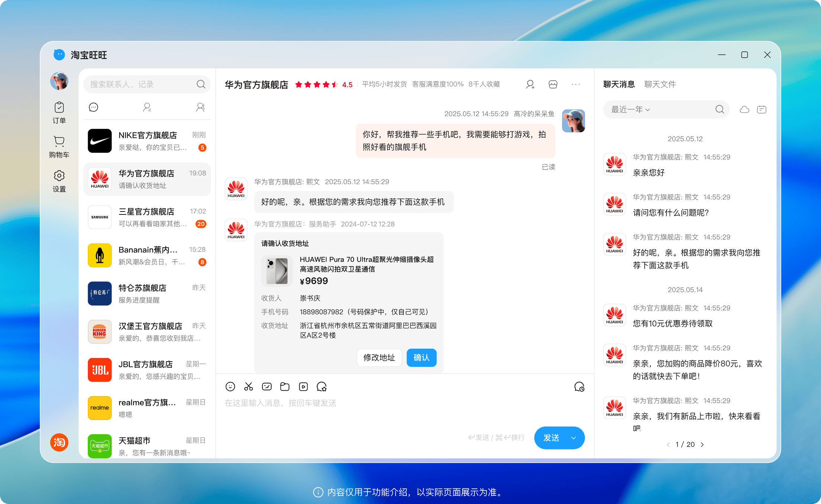Open the store shop icon in header
This screenshot has height=504, width=821.
click(x=553, y=84)
